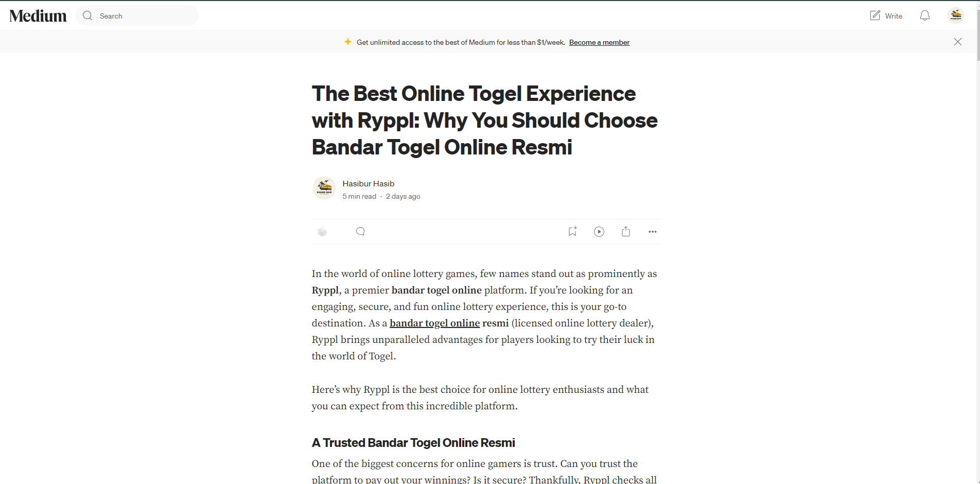Clap for this article
This screenshot has width=980, height=484.
pos(322,232)
